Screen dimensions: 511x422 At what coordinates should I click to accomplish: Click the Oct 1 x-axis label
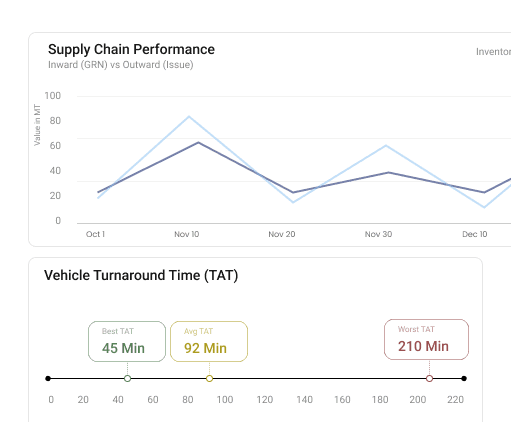click(x=95, y=234)
